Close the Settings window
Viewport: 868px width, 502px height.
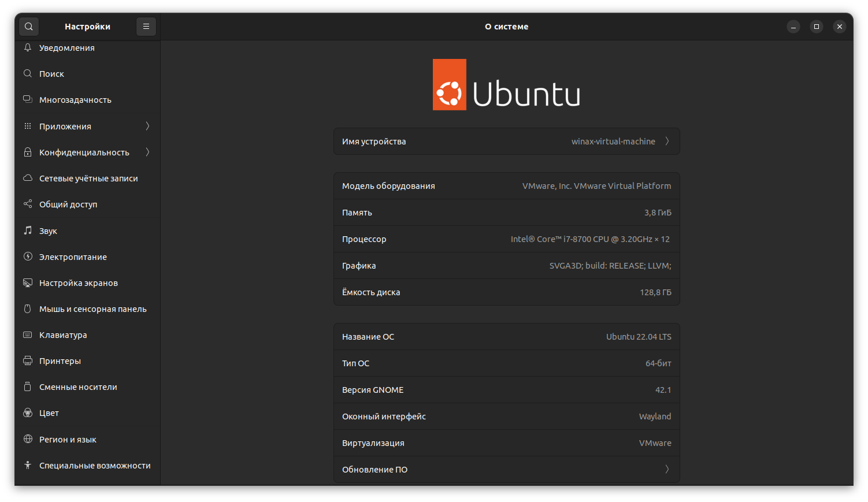point(840,27)
